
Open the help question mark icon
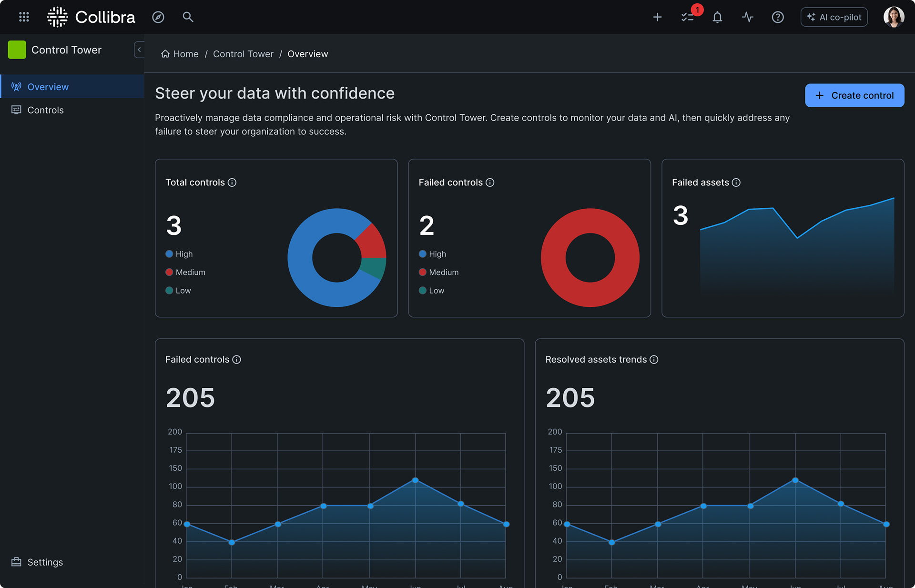coord(778,17)
